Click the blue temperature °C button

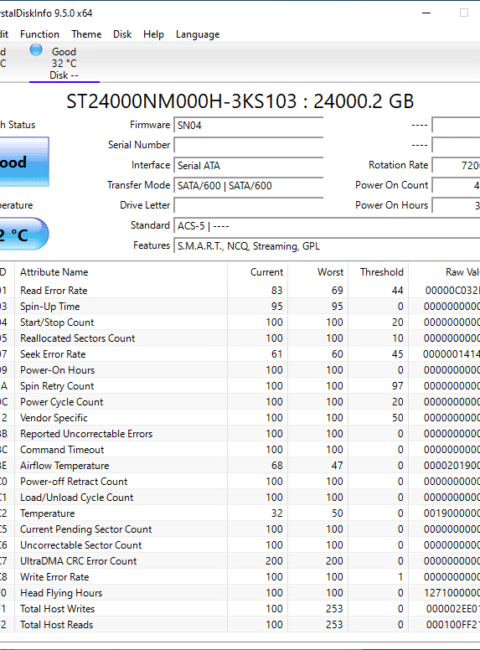click(x=24, y=234)
